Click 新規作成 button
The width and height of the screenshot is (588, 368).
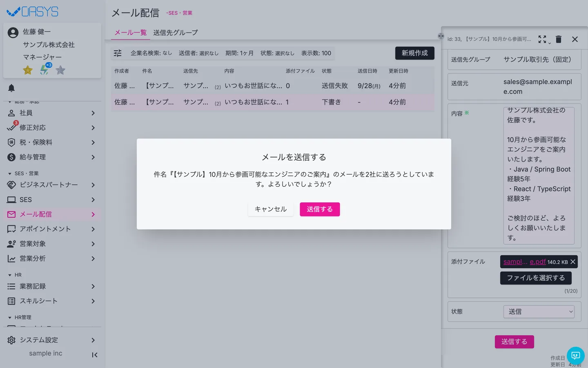click(x=415, y=53)
